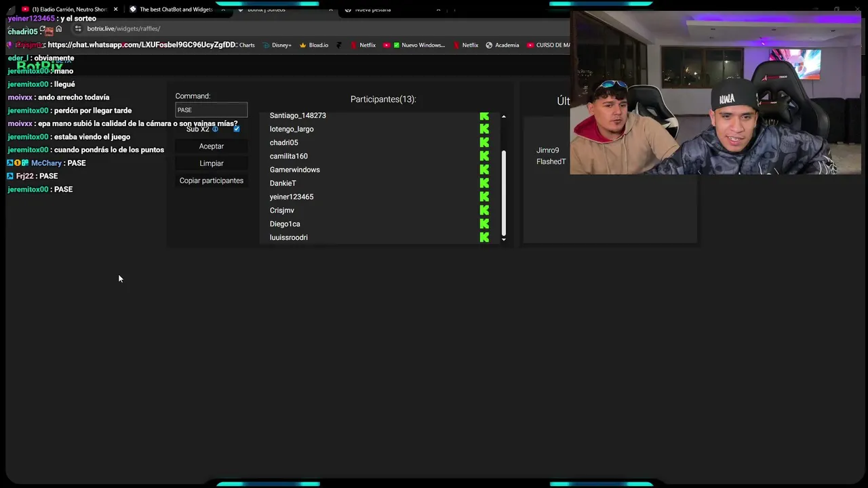Click the participants list scrollbar thumb
This screenshot has height=488, width=868.
click(x=503, y=192)
